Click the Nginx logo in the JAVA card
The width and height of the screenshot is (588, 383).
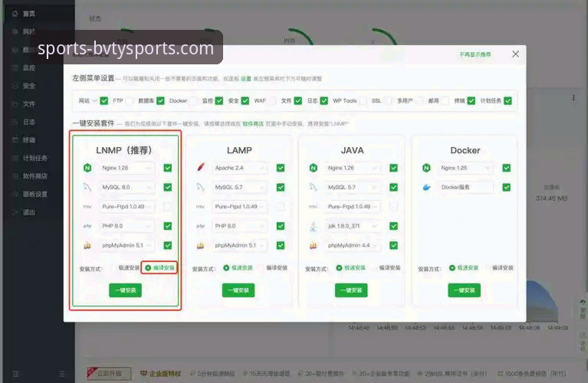pyautogui.click(x=314, y=168)
